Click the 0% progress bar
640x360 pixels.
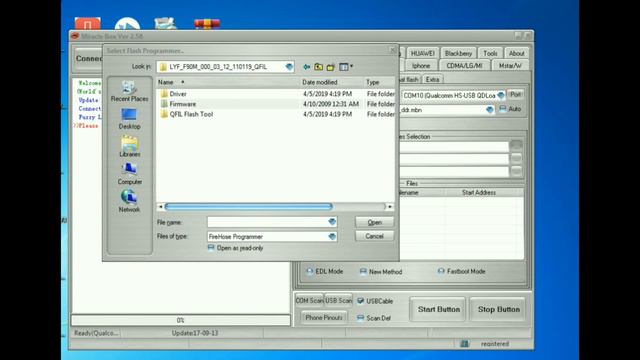point(180,320)
